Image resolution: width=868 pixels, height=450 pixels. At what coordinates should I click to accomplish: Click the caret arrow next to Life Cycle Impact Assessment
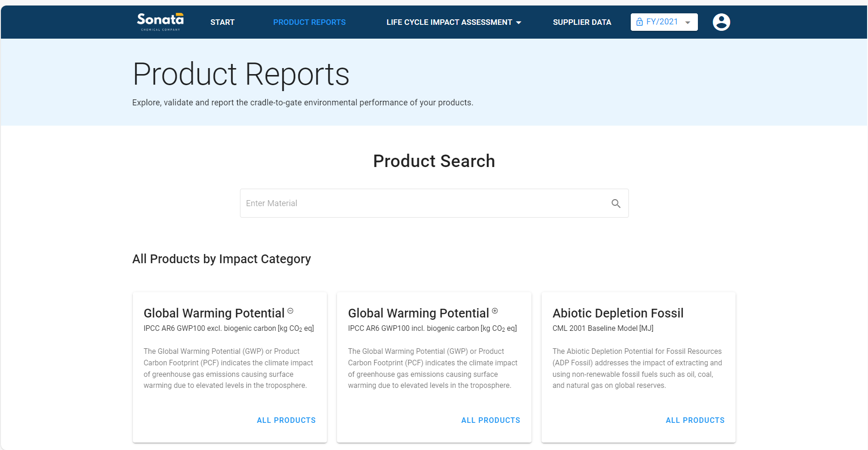click(519, 23)
